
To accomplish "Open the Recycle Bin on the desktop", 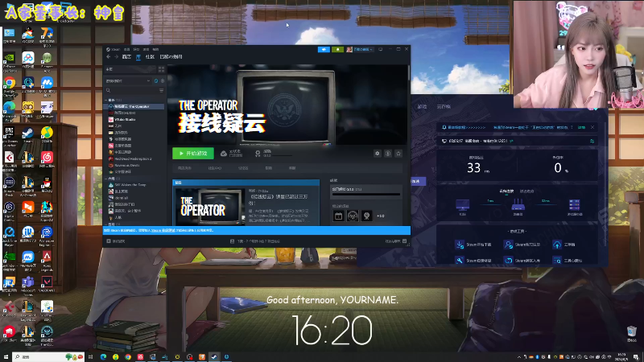I will 632,333.
